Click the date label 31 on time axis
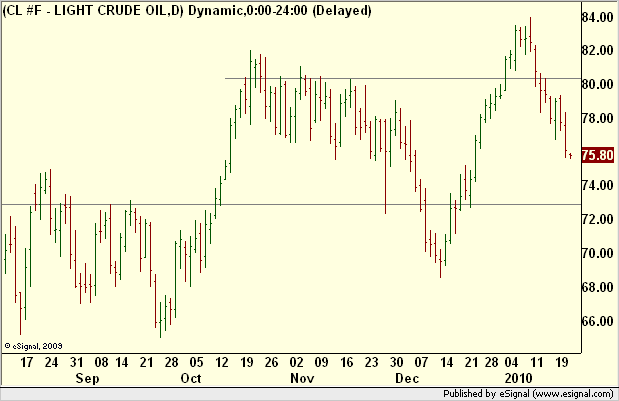Viewport: 619px width, 401px height. 77,362
